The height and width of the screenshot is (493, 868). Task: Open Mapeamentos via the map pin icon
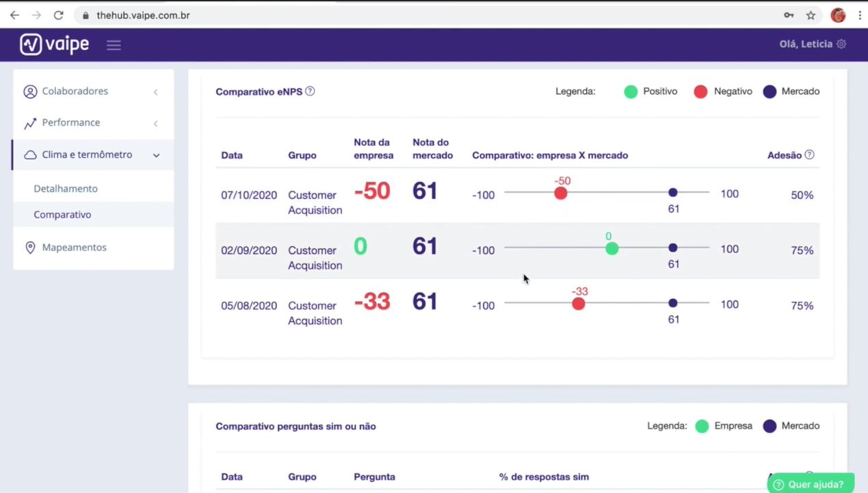(x=30, y=247)
